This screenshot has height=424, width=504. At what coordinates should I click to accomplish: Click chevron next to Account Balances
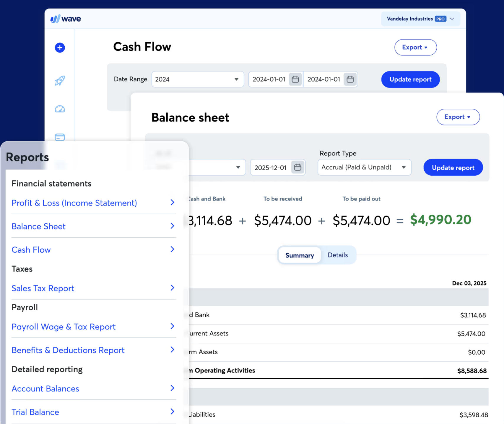[173, 388]
